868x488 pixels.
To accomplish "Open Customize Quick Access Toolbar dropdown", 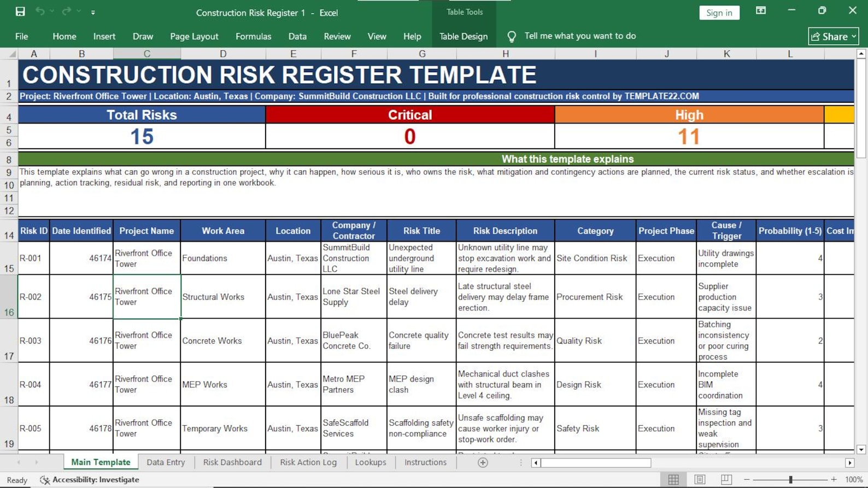I will pyautogui.click(x=93, y=12).
